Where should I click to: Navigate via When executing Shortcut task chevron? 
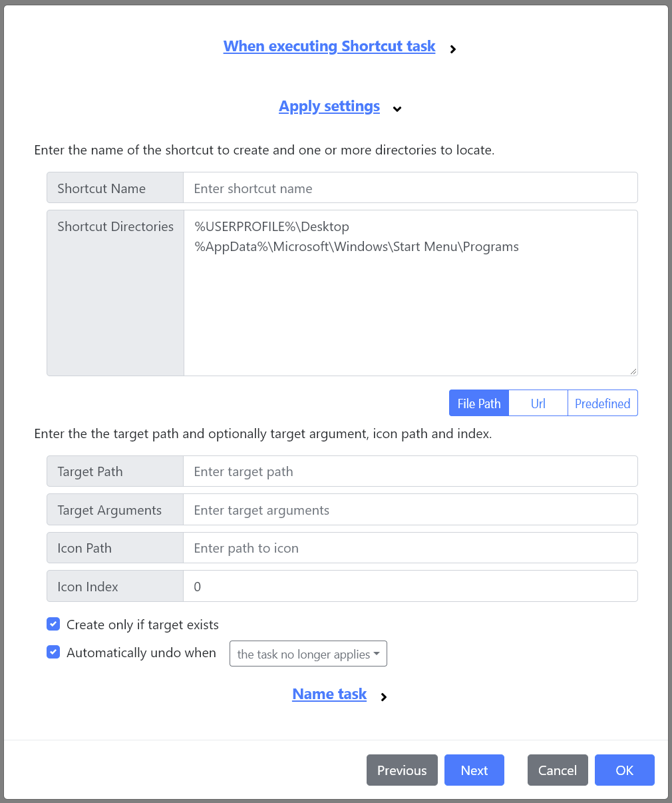coord(453,49)
